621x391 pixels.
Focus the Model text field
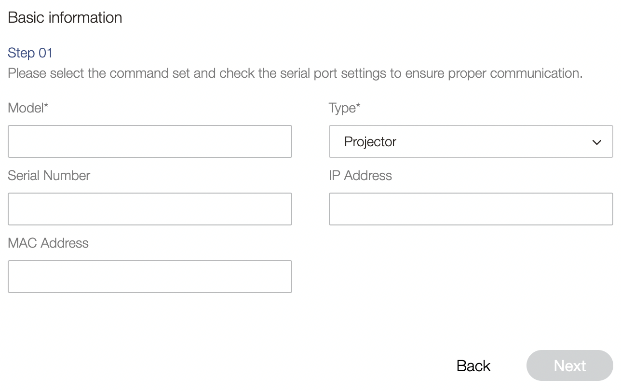[150, 142]
